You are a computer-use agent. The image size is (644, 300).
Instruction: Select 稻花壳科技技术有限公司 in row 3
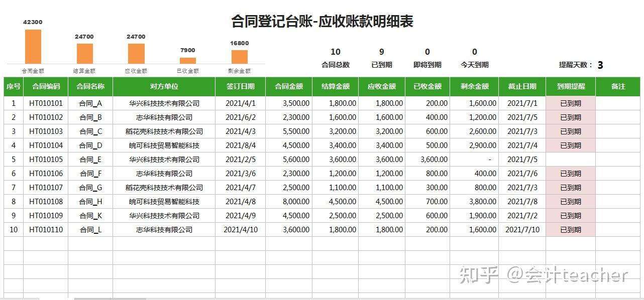click(x=164, y=131)
